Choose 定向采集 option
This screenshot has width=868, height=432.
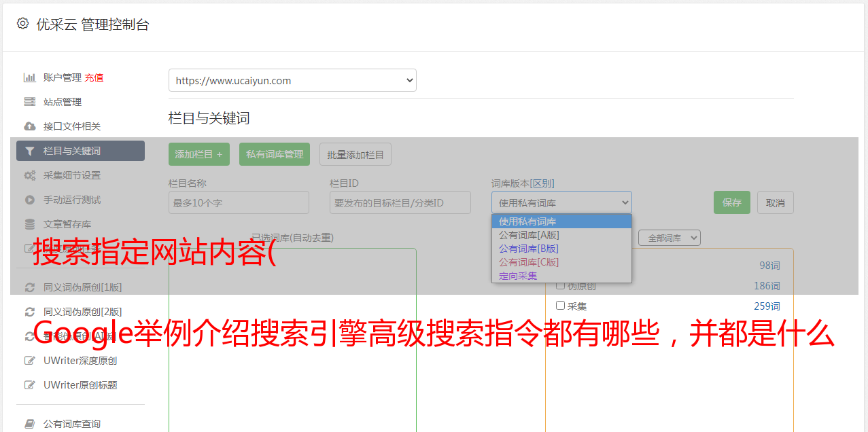point(561,276)
